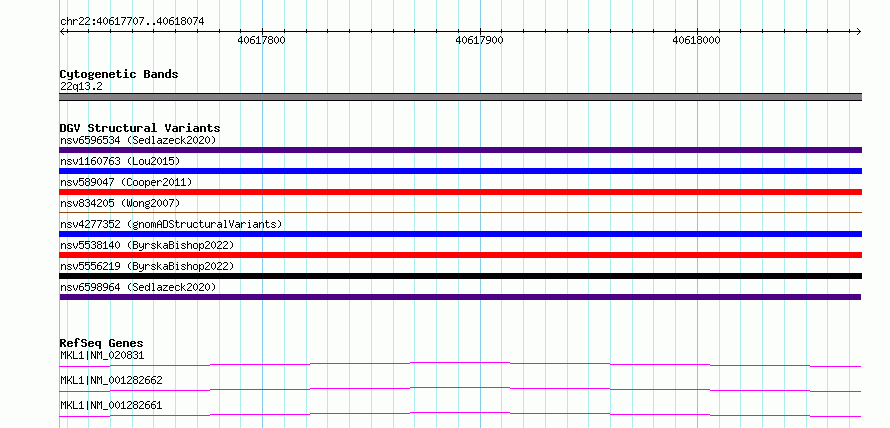890x428 pixels.
Task: Open the MKL1|NM_001282661 transcript label
Action: tap(111, 405)
